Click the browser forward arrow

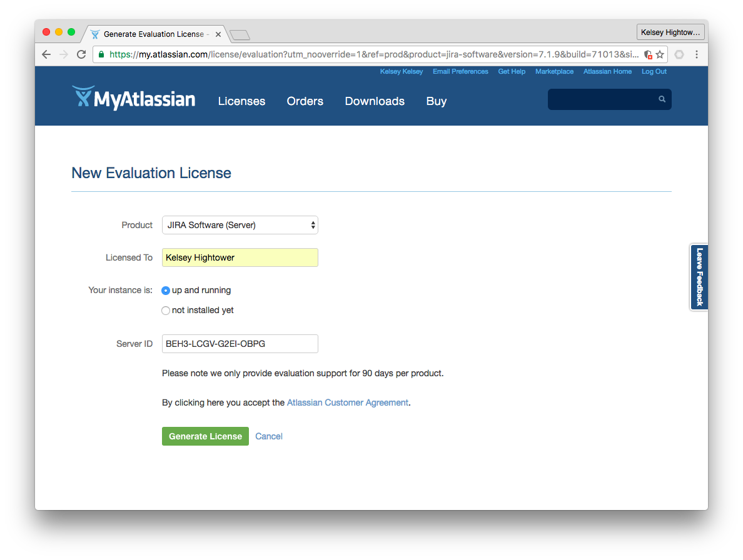click(64, 54)
